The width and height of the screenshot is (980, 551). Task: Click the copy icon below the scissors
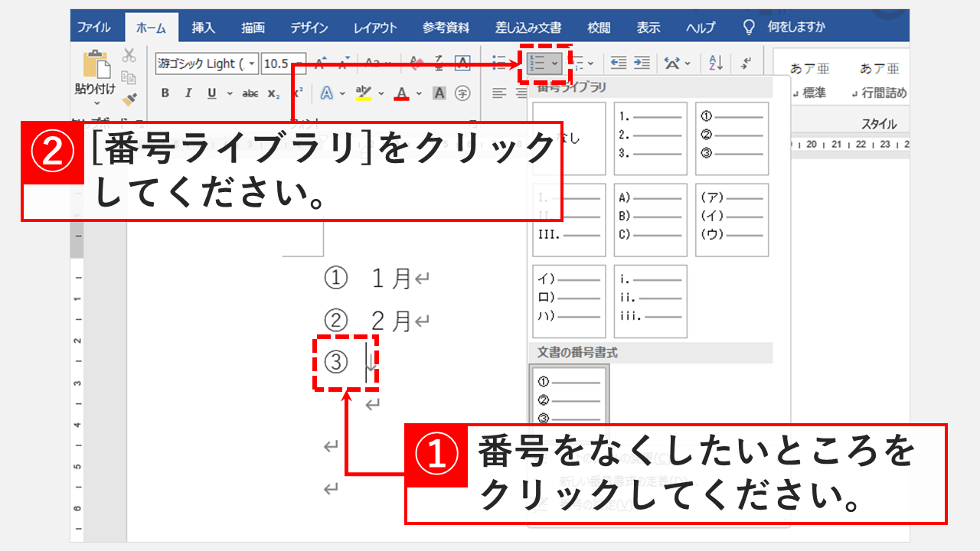click(129, 77)
